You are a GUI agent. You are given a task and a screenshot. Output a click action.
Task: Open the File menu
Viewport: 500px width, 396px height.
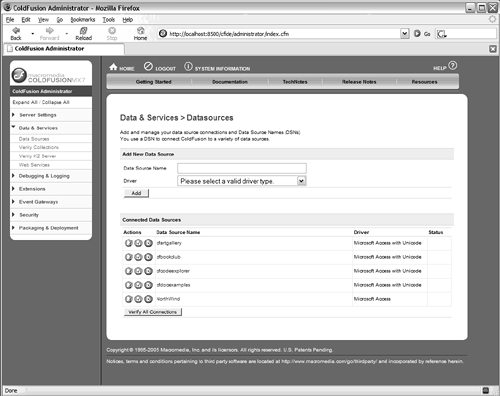pyautogui.click(x=10, y=20)
